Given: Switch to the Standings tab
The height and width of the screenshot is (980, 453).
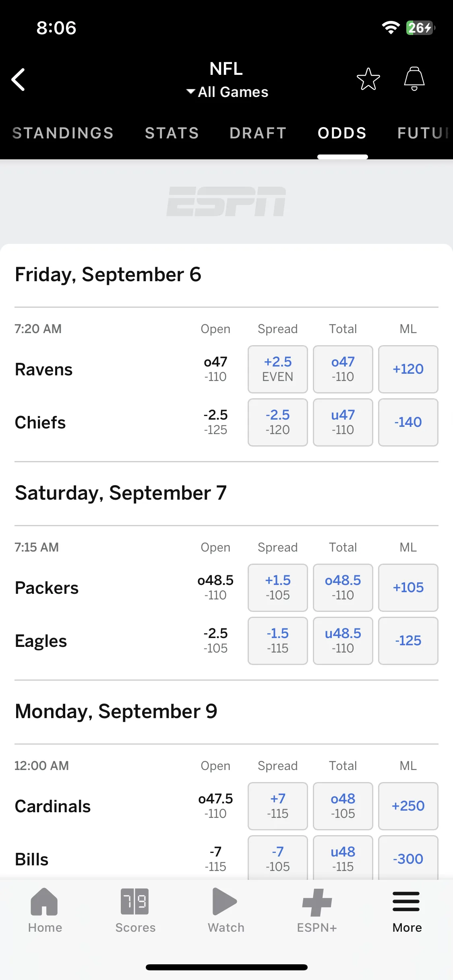Looking at the screenshot, I should 63,133.
